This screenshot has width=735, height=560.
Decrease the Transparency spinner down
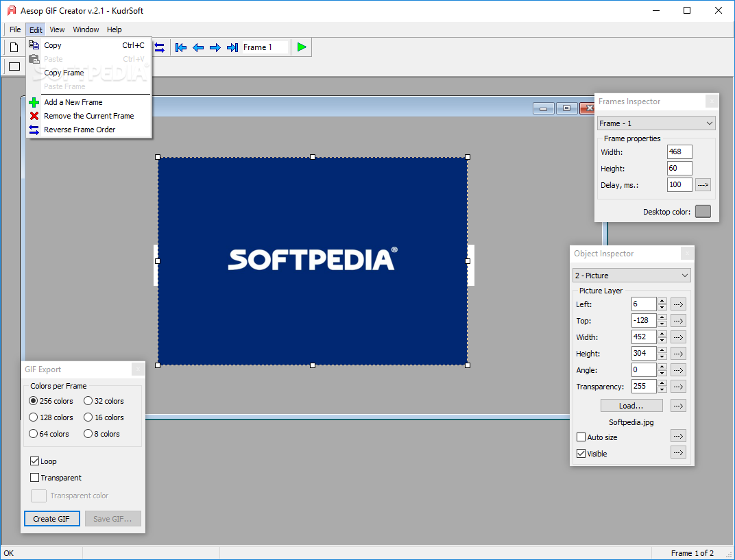(662, 389)
